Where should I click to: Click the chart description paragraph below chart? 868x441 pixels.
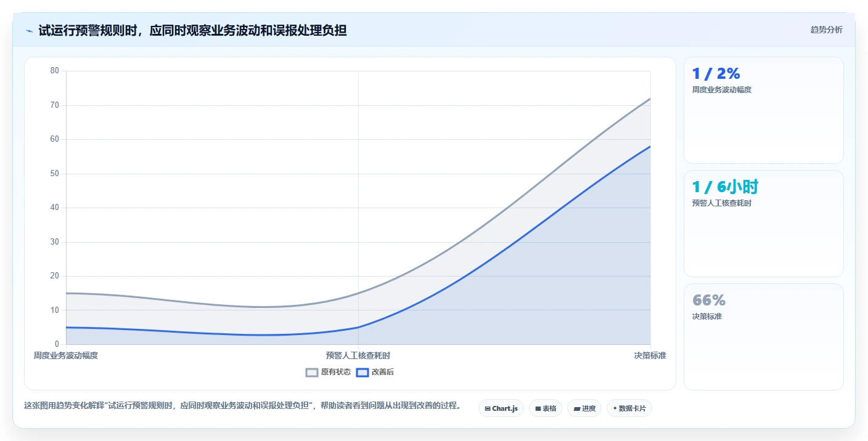click(243, 406)
